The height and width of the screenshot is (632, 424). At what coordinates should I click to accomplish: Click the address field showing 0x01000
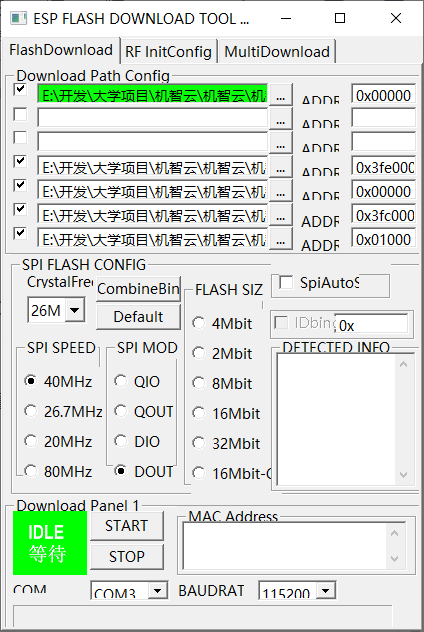[384, 239]
